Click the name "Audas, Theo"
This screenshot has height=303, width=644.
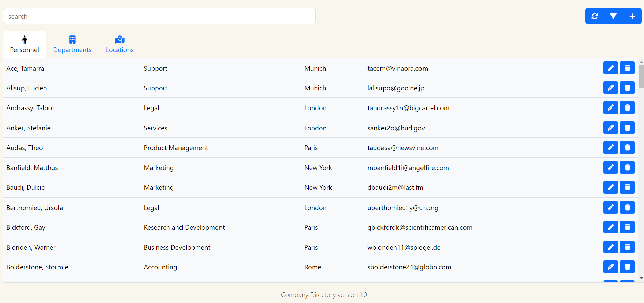(25, 148)
